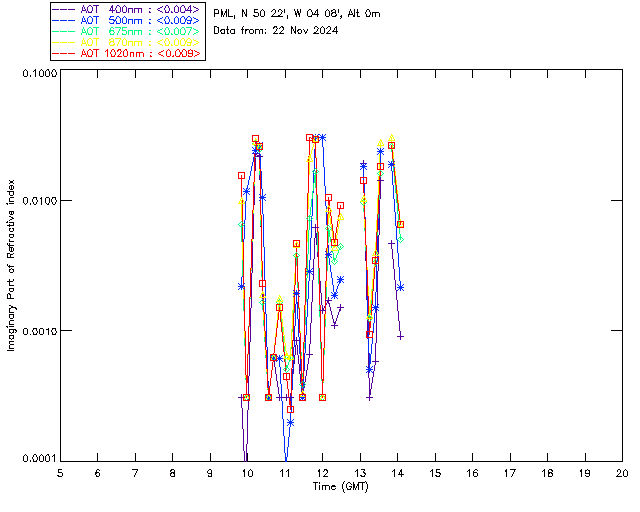
Task: Click the last green diamond marker near 14h
Action: click(400, 239)
